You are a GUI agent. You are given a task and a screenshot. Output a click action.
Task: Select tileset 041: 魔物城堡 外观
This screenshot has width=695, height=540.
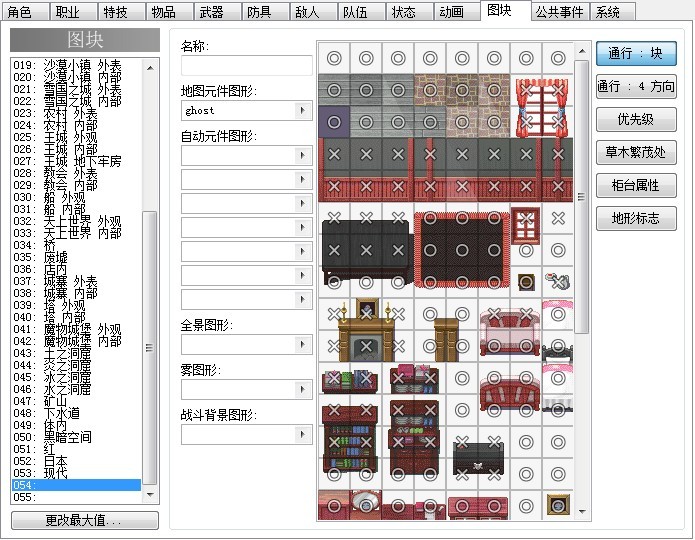click(76, 329)
